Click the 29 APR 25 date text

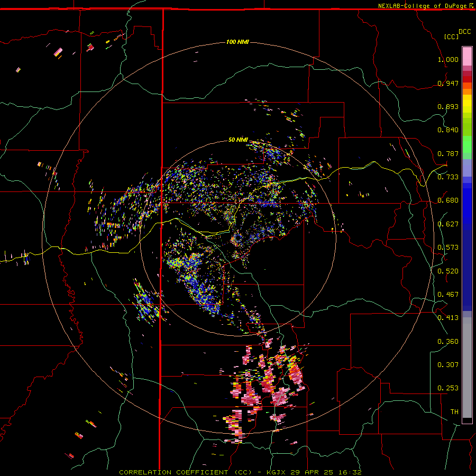(x=312, y=472)
